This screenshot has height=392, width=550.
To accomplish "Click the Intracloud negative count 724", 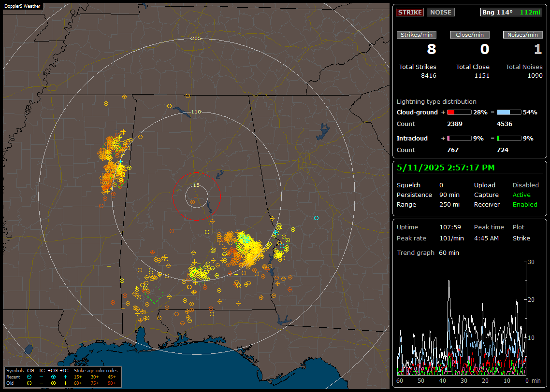I will 503,150.
